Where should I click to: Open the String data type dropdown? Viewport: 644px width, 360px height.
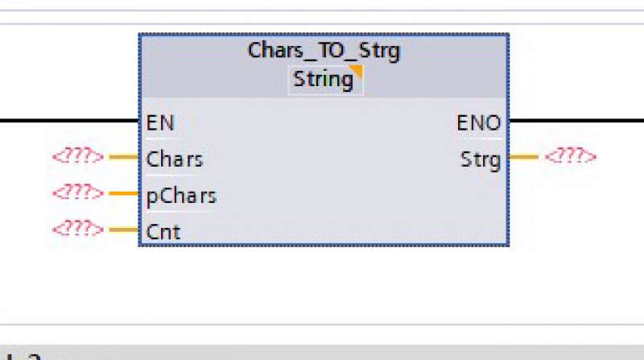[x=325, y=80]
